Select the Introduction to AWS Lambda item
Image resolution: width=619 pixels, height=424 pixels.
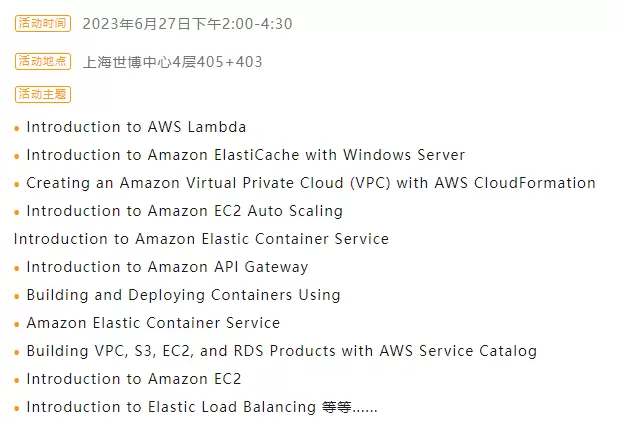[136, 127]
